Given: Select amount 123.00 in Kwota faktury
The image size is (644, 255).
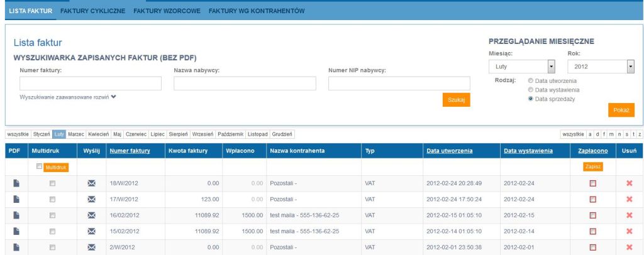Looking at the screenshot, I should 210,199.
